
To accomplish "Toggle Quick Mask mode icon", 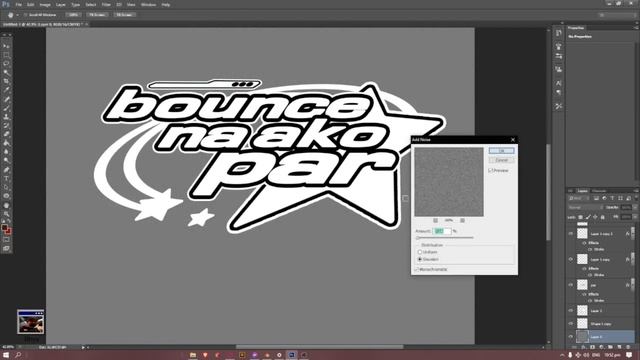I will (x=6, y=240).
